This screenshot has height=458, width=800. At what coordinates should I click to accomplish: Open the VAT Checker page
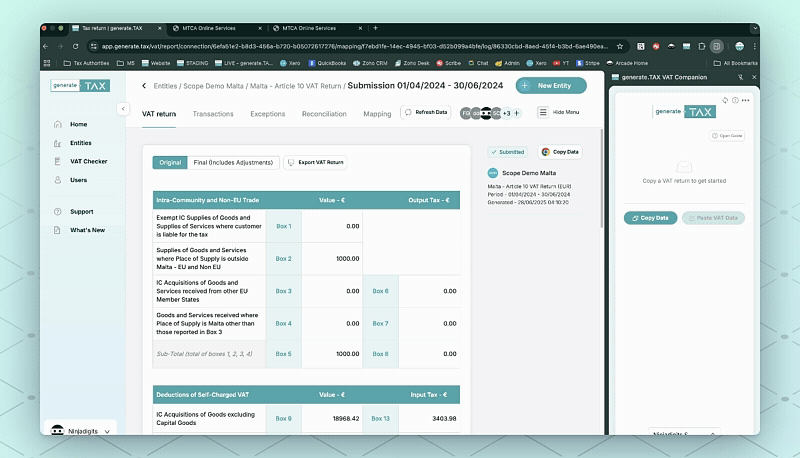[87, 161]
